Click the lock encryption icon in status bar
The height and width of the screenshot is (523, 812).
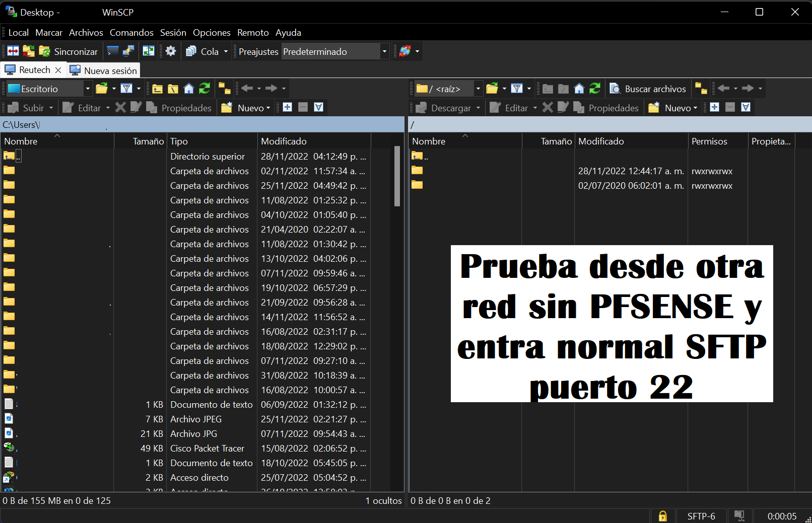click(663, 516)
